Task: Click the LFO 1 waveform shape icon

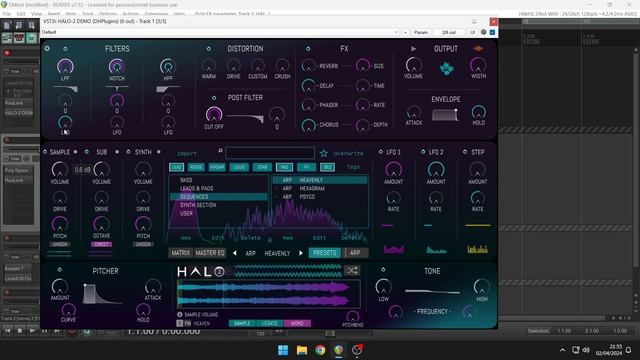Action: click(393, 249)
